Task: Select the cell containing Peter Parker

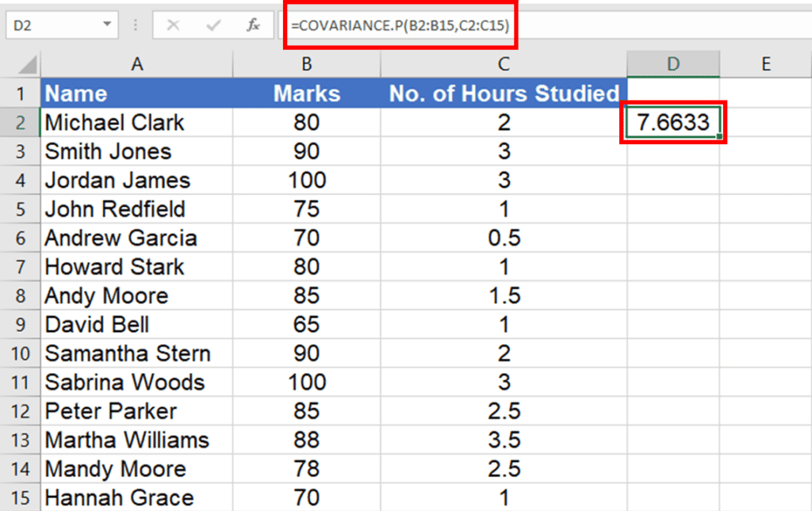Action: tap(136, 411)
